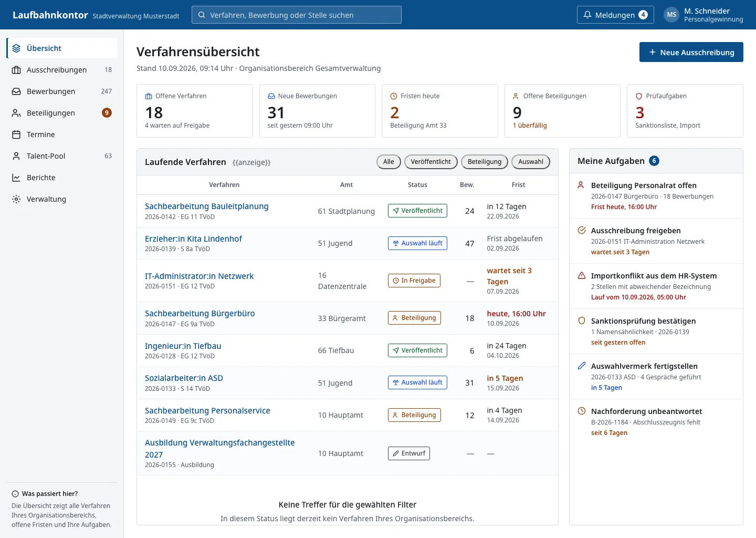This screenshot has width=756, height=538.
Task: Focus the Verfahren search field
Action: click(x=297, y=15)
